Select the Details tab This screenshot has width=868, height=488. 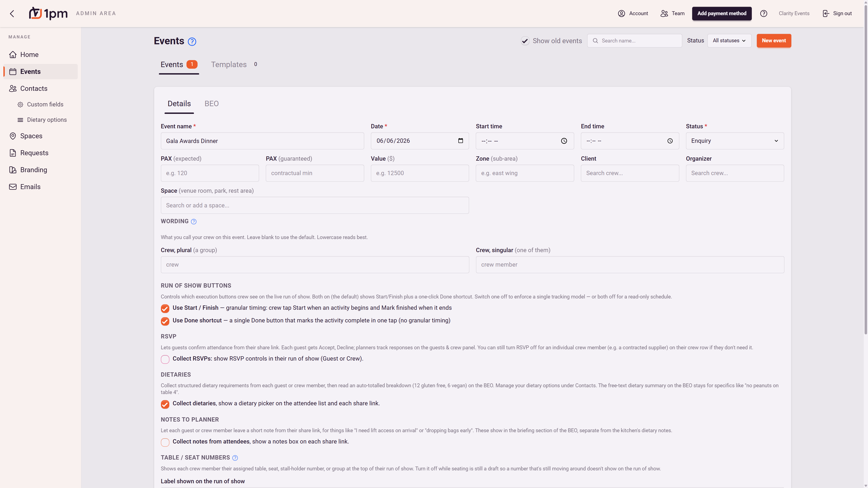179,104
